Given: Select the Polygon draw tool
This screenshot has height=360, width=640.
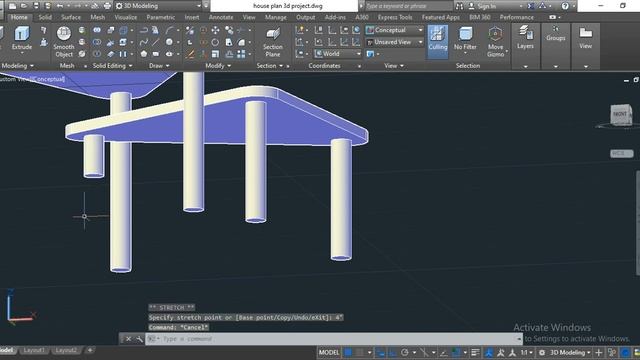Looking at the screenshot, I should tap(144, 54).
